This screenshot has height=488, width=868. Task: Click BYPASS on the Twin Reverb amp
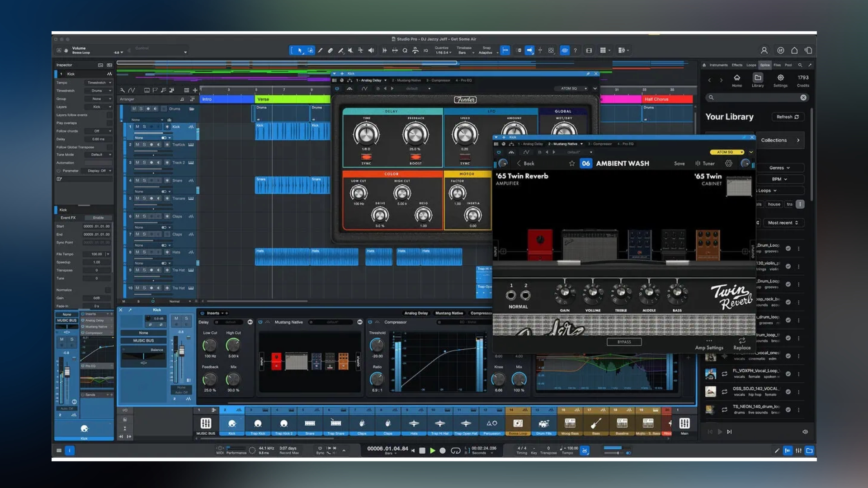(x=624, y=342)
